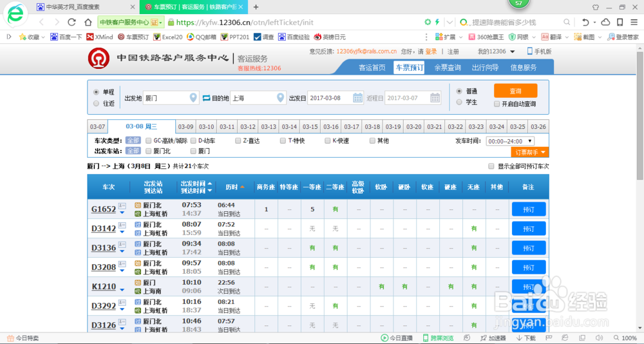Open new tab with plus icon

[256, 7]
